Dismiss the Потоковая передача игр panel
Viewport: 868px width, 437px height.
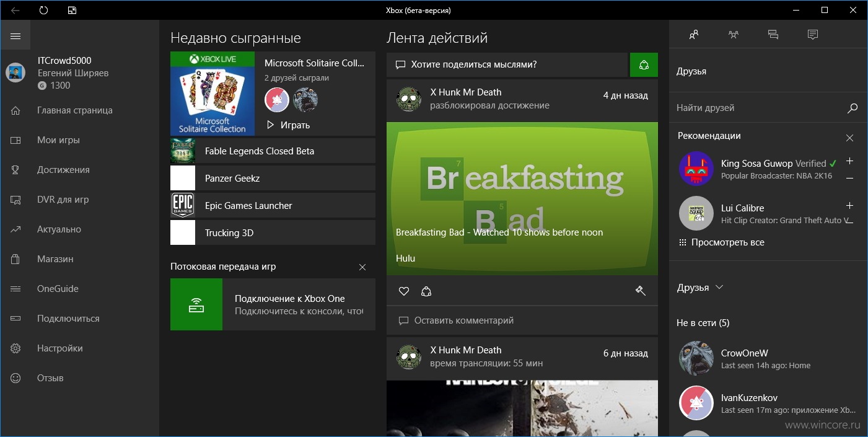[362, 267]
